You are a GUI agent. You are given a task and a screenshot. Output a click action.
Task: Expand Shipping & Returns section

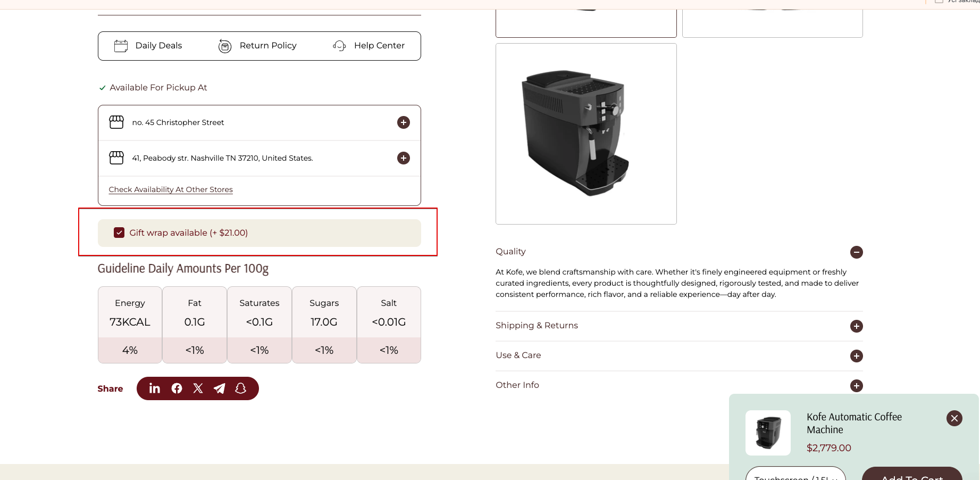click(x=856, y=326)
